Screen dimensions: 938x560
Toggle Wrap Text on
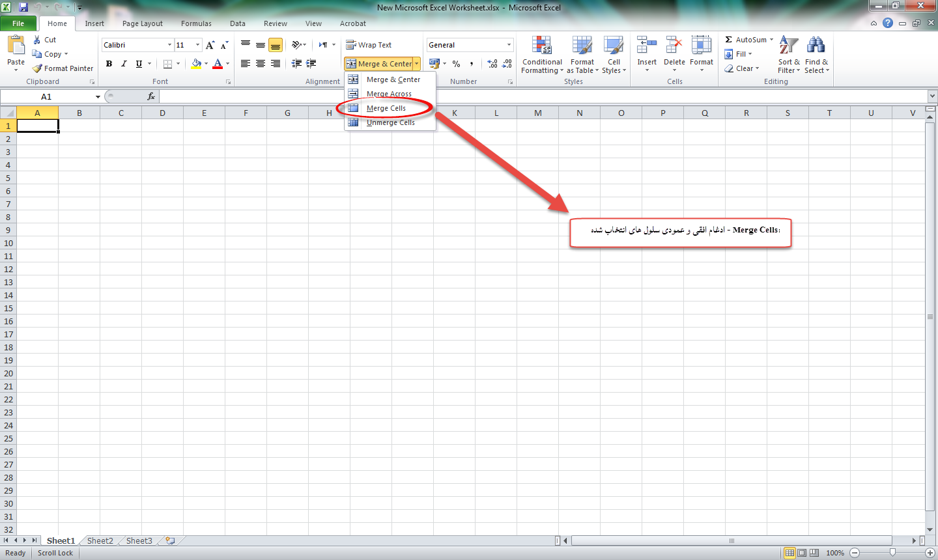click(x=369, y=45)
